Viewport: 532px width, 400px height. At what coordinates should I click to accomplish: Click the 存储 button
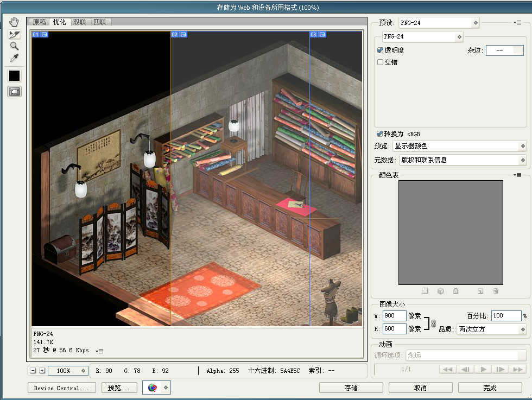pyautogui.click(x=351, y=388)
